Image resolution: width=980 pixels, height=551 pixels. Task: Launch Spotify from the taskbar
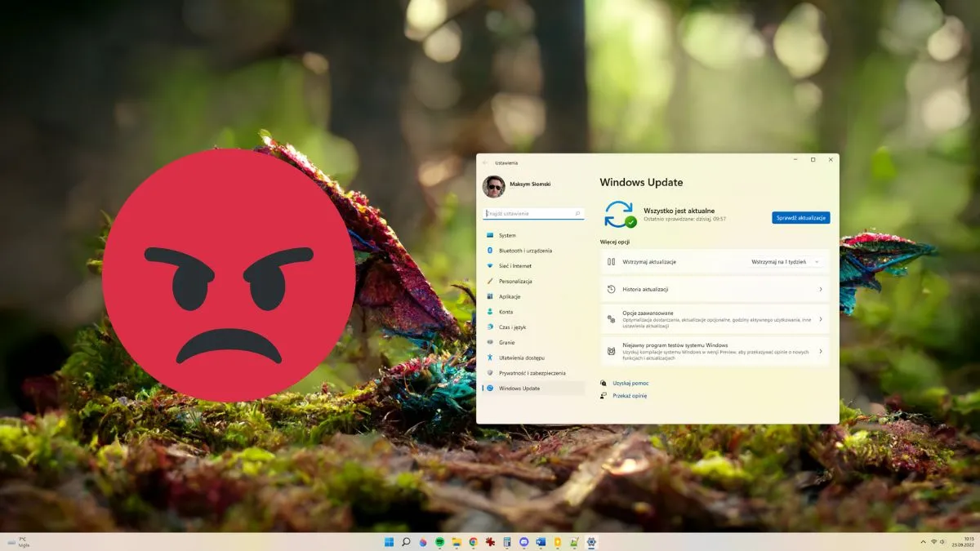[440, 541]
